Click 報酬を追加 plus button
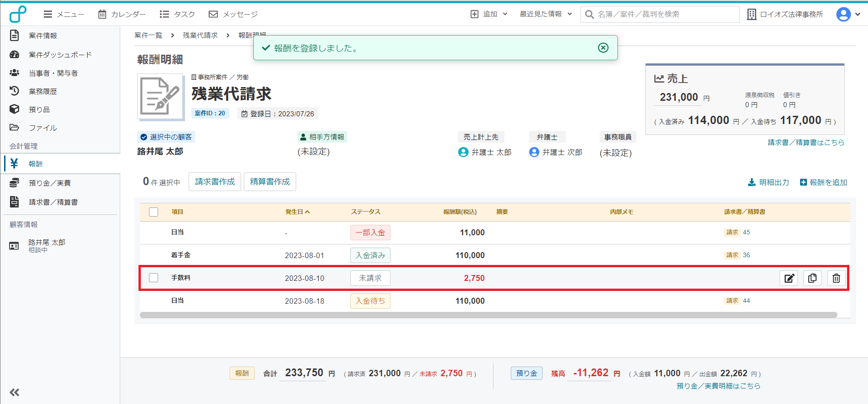Screen dimensions: 868x404 click(823, 182)
